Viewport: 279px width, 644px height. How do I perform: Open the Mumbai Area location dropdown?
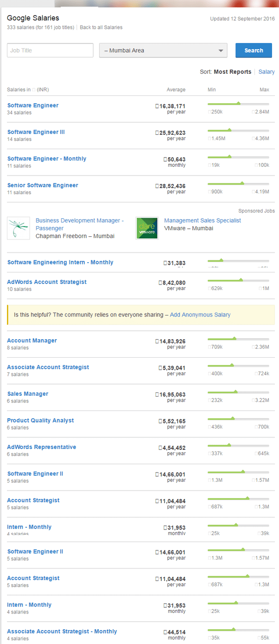(x=163, y=50)
